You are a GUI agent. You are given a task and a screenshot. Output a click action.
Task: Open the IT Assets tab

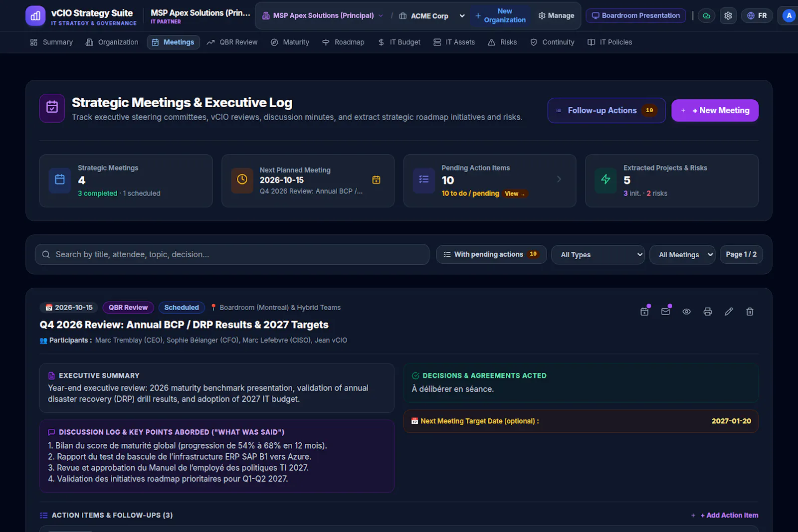click(454, 42)
